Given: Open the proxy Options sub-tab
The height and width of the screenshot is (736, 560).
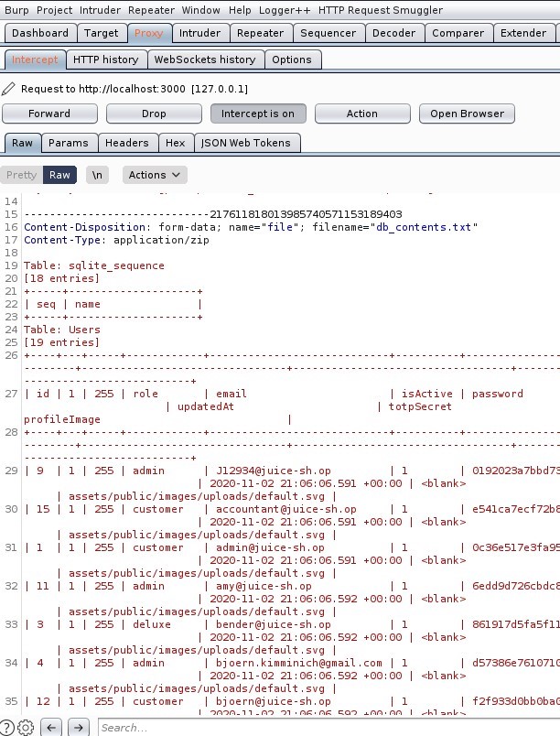Looking at the screenshot, I should click(292, 60).
